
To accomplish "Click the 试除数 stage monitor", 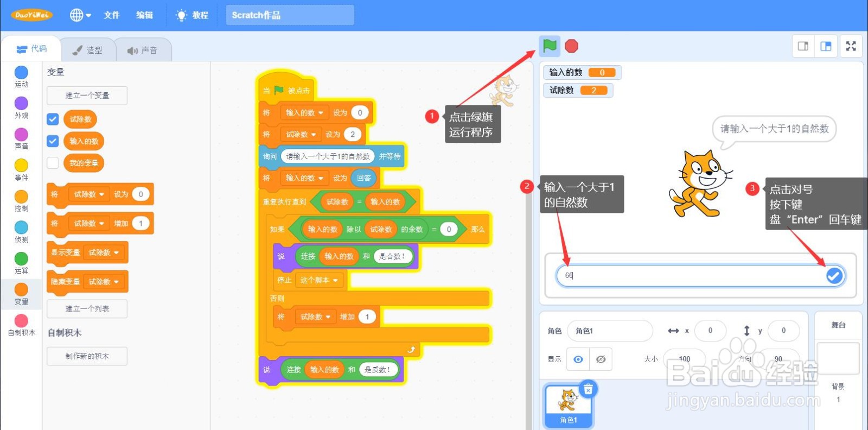I will coord(578,90).
